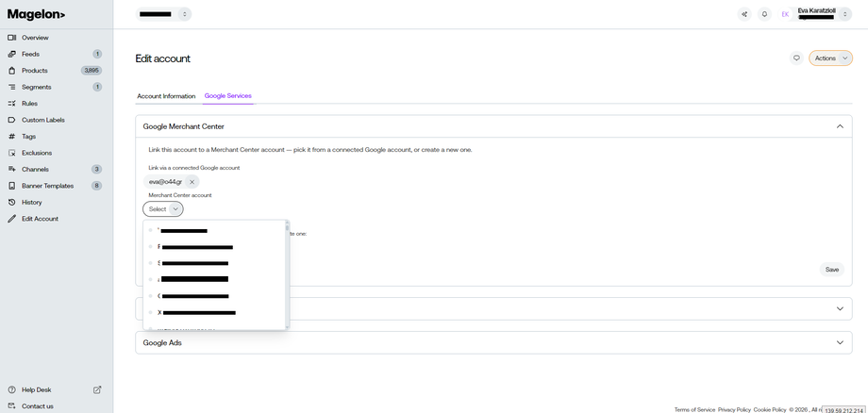The width and height of the screenshot is (868, 413).
Task: Open the Terms of Service link
Action: [694, 409]
